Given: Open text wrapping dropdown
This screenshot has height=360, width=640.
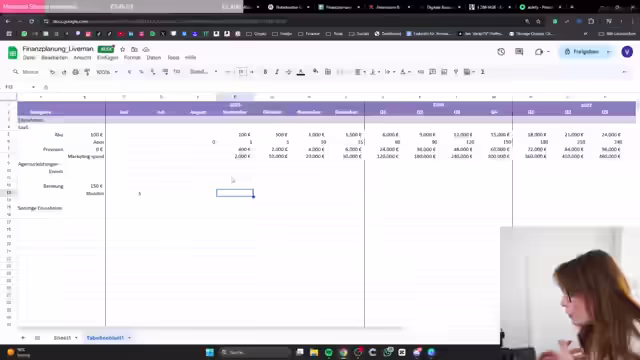Looking at the screenshot, I should [389, 72].
